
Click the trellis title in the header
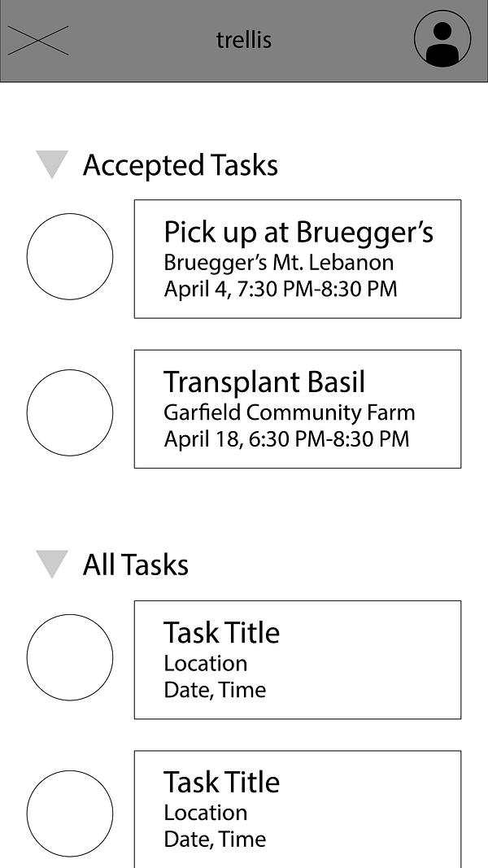244,40
